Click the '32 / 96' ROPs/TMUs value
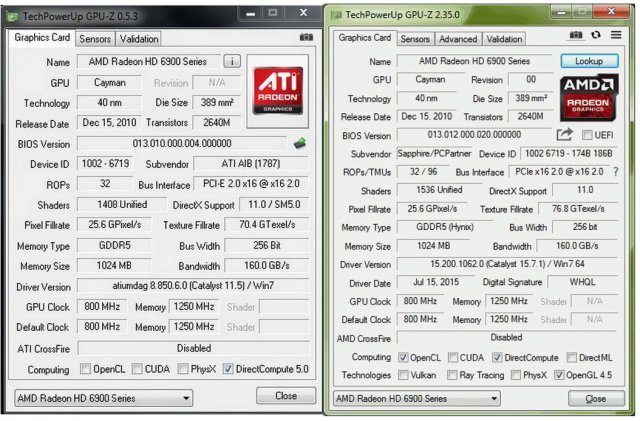 [423, 172]
